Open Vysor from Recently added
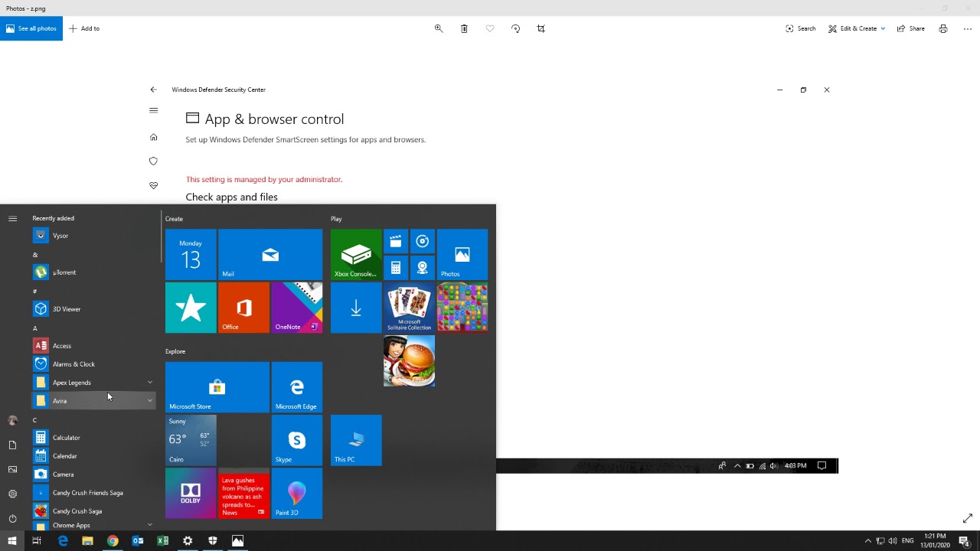The width and height of the screenshot is (980, 551). [x=93, y=236]
